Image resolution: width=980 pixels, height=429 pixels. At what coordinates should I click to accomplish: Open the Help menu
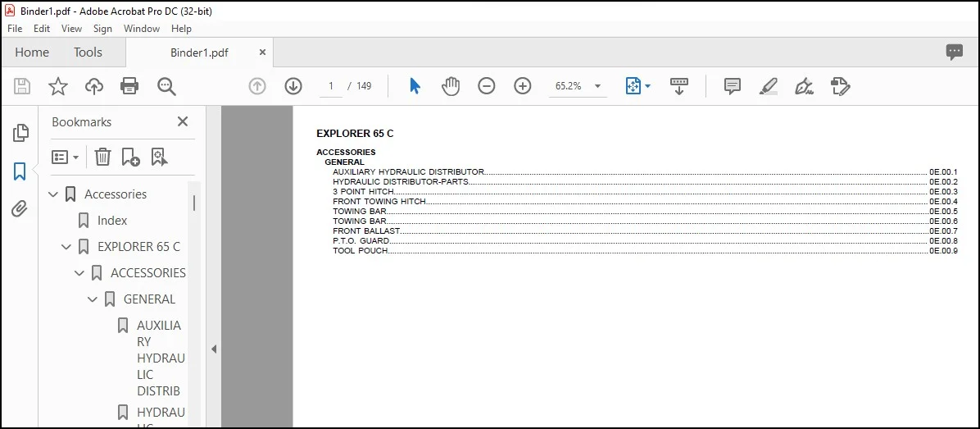[181, 29]
